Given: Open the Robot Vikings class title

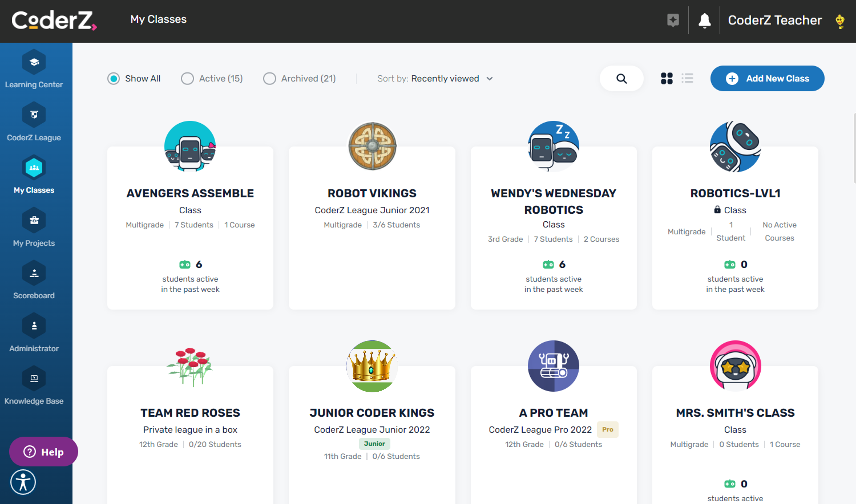Looking at the screenshot, I should (x=372, y=193).
